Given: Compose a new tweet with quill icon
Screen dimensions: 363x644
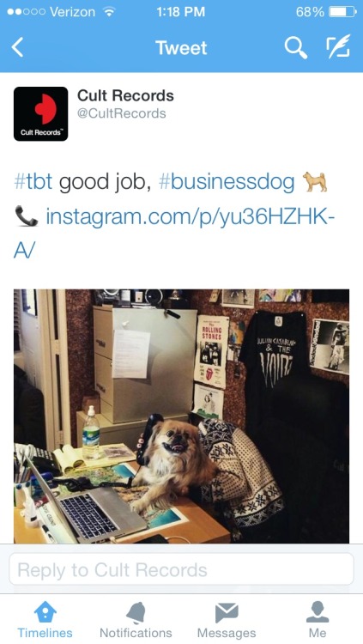Looking at the screenshot, I should pos(338,46).
